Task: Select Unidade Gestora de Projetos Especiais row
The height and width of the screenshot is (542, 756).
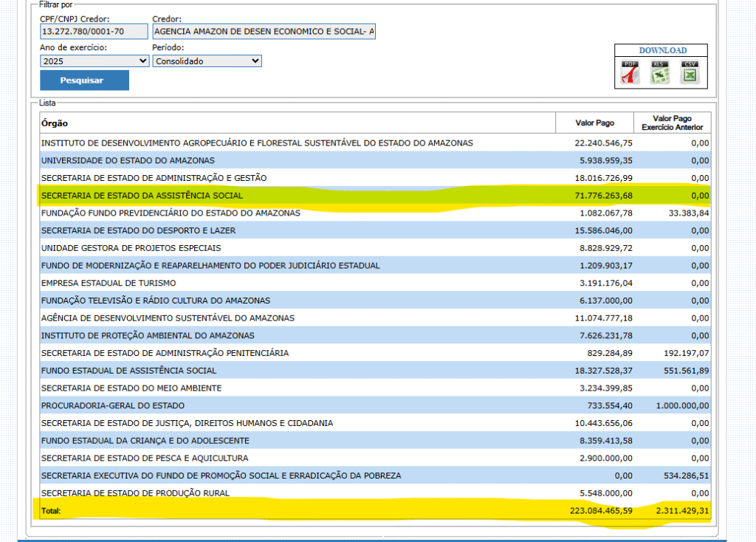Action: click(375, 248)
